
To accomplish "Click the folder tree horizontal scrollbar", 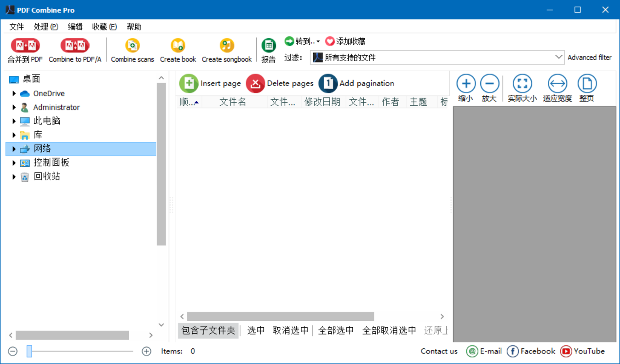I will [72, 335].
